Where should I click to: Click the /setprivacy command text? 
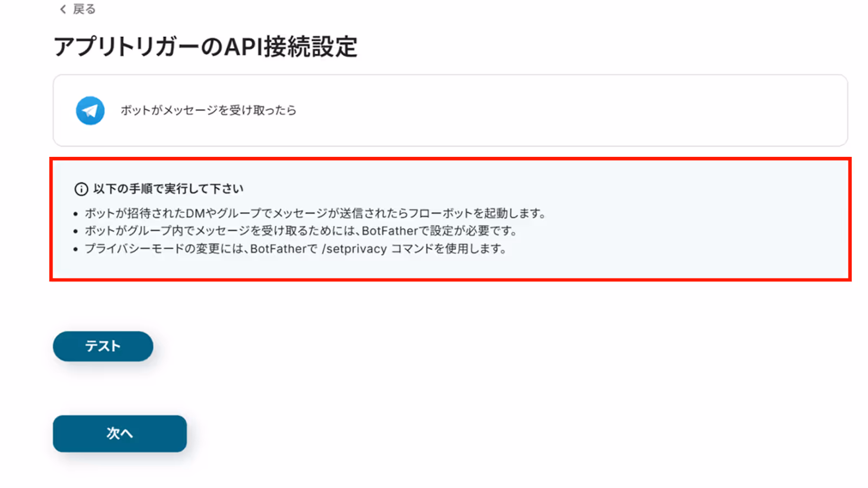tap(354, 249)
